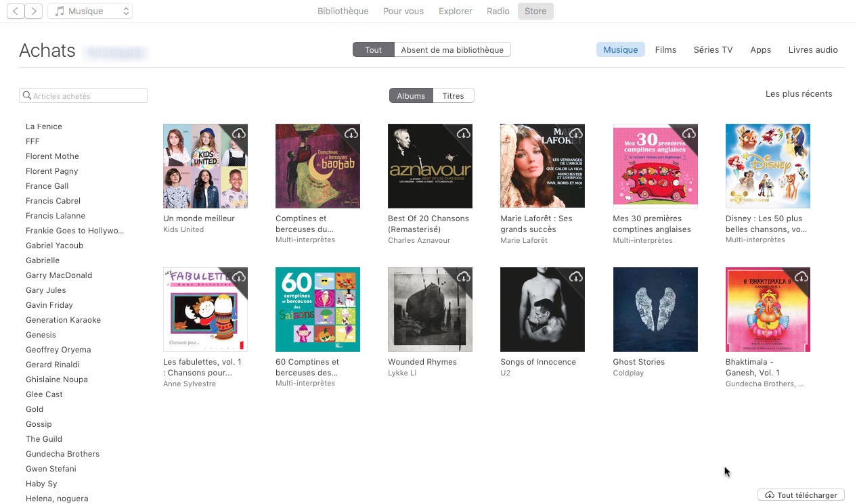This screenshot has height=504, width=857.
Task: Select Gabrielle in artist list
Action: coord(43,260)
